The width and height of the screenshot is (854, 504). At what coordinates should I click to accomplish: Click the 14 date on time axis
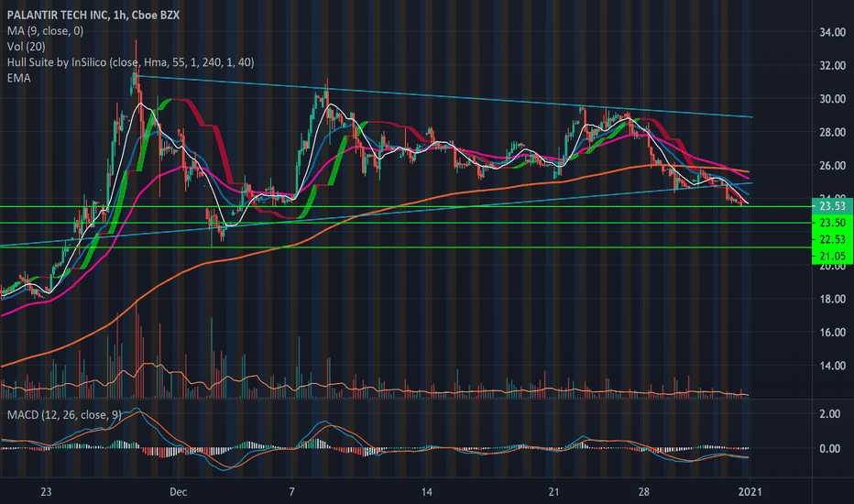(426, 492)
